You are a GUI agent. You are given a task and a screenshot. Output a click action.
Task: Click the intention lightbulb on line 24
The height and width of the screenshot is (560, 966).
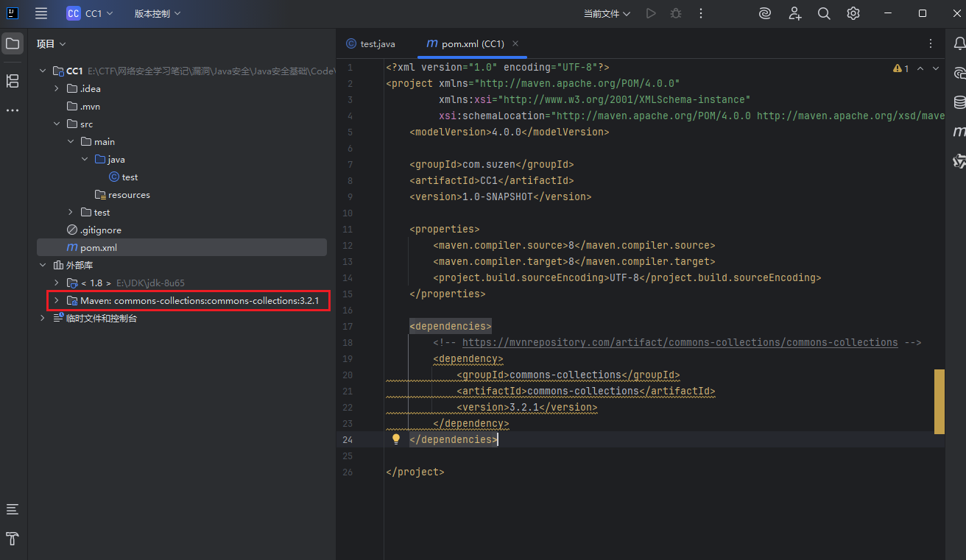[396, 439]
